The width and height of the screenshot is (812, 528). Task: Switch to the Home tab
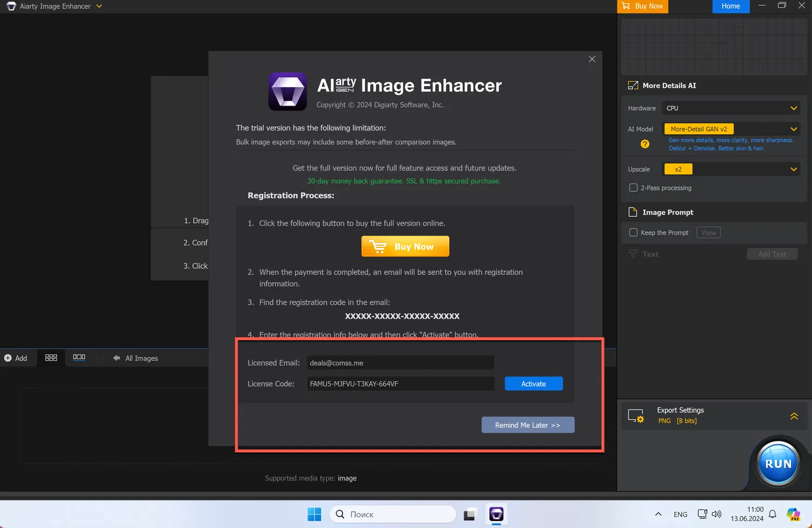point(731,6)
